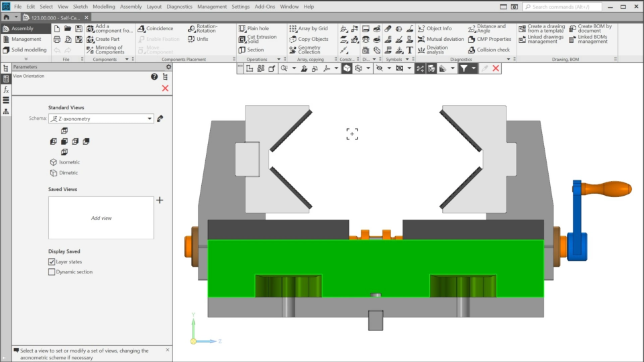Click the Search commands field
Viewport: 644px width, 362px height.
click(581, 7)
